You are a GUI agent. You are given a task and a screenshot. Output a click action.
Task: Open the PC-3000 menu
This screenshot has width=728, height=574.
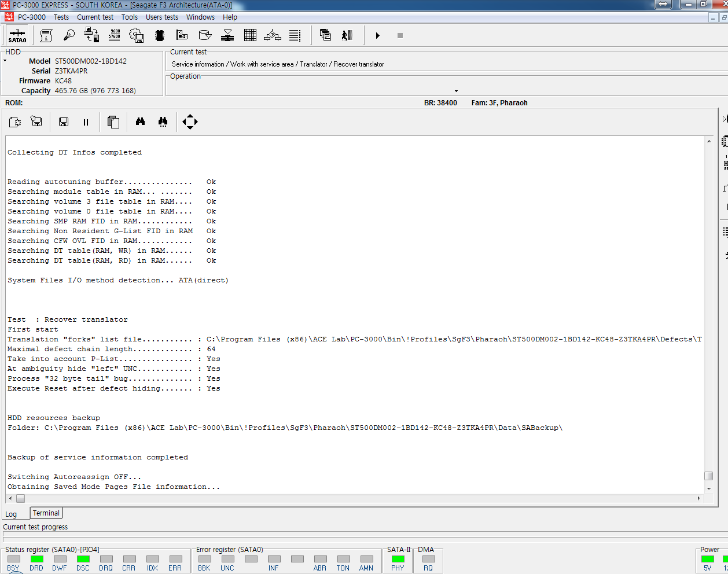(31, 17)
